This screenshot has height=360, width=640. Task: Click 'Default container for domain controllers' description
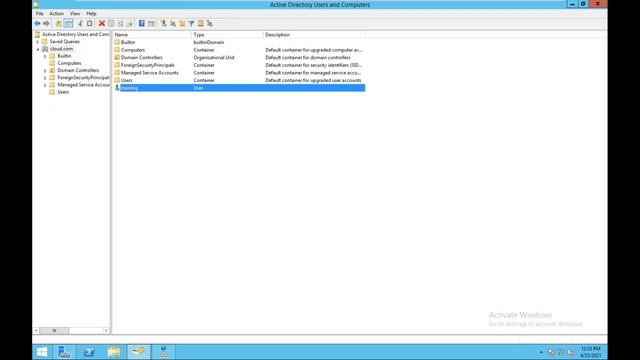(x=308, y=58)
